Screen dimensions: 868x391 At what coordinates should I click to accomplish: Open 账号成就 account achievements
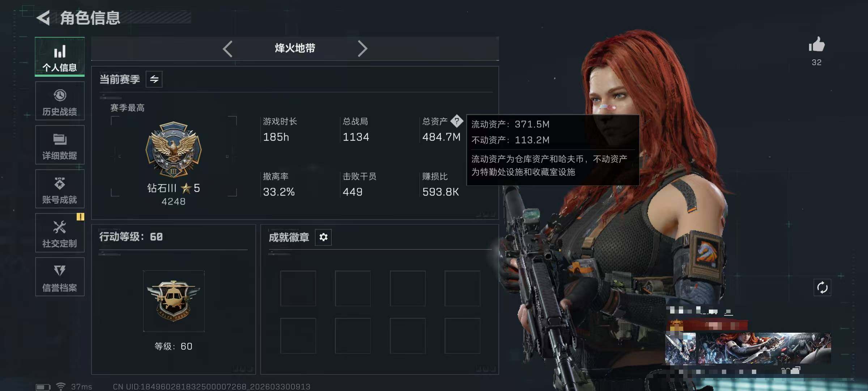click(x=60, y=189)
